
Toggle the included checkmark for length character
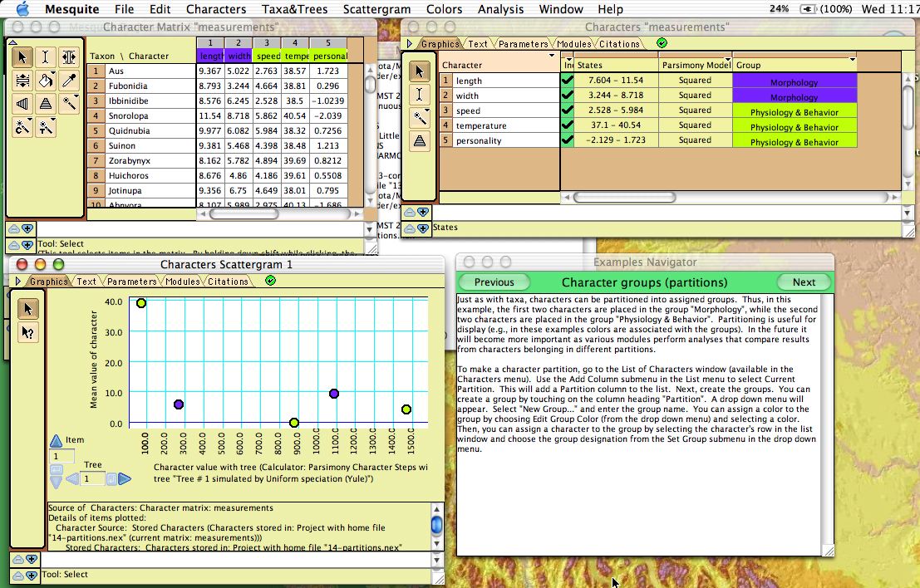568,81
